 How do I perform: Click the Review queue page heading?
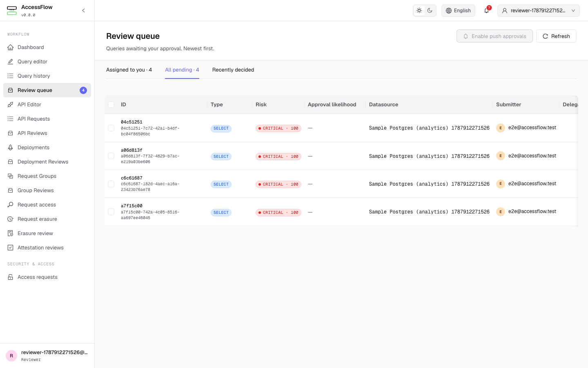pyautogui.click(x=133, y=36)
